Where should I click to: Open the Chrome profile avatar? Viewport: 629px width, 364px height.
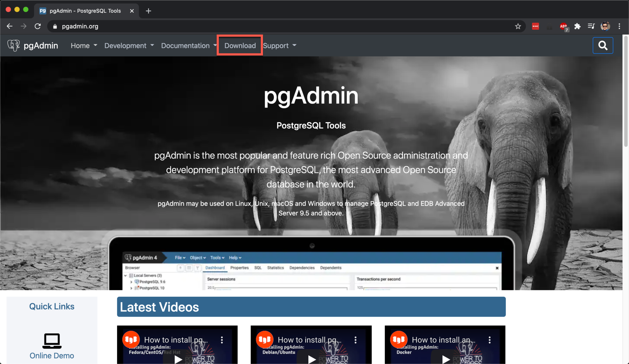pyautogui.click(x=605, y=26)
